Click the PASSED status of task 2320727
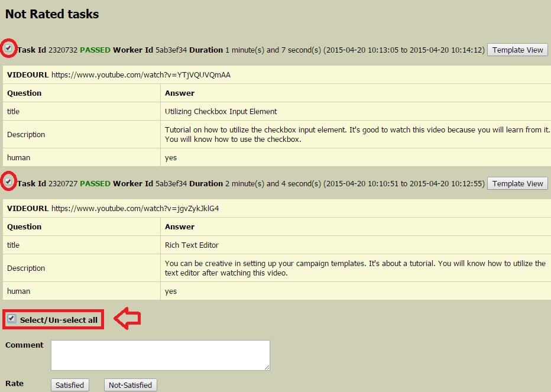The width and height of the screenshot is (551, 392). pos(95,183)
